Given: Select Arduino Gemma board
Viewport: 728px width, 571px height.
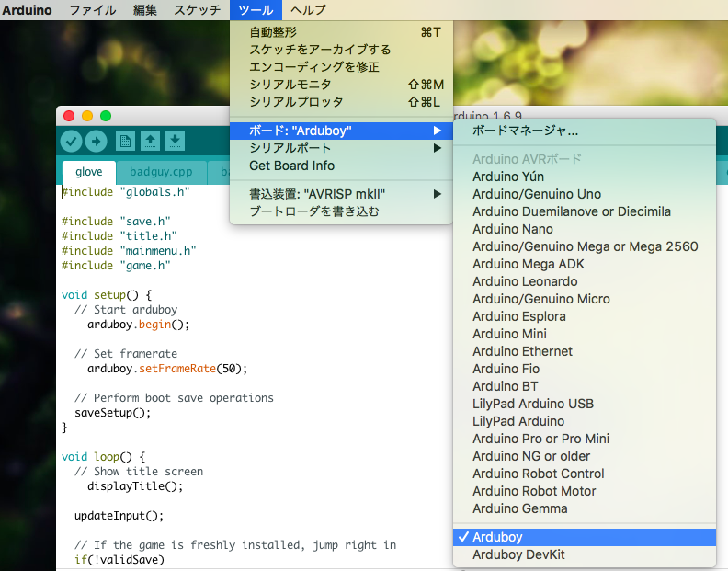Looking at the screenshot, I should pos(585,508).
